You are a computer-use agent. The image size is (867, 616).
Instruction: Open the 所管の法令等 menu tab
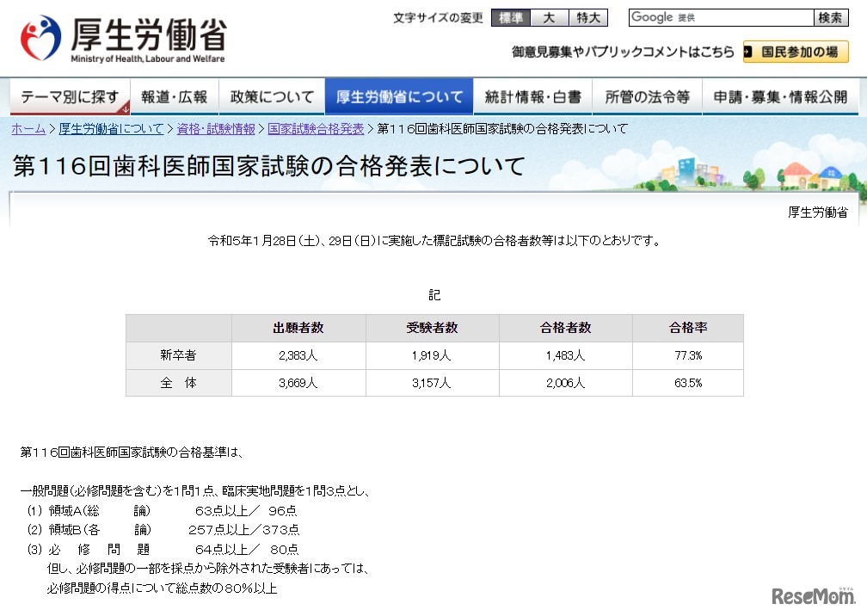coord(647,96)
